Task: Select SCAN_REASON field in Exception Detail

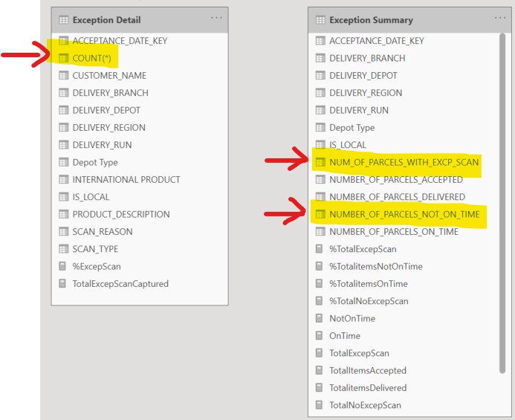Action: (103, 232)
